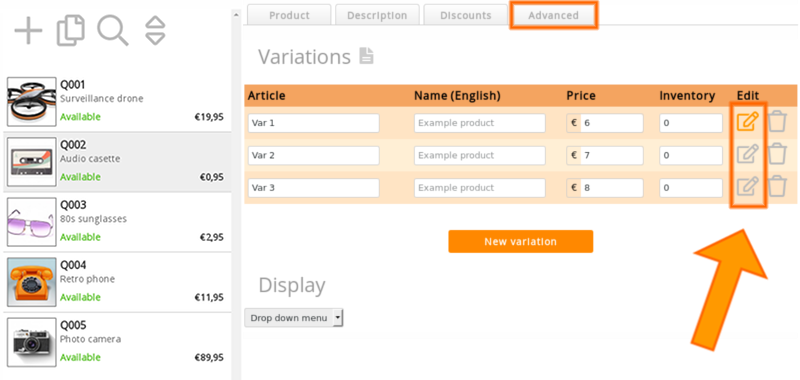Select the Retro phone thumbnail
The height and width of the screenshot is (380, 800).
[x=31, y=282]
